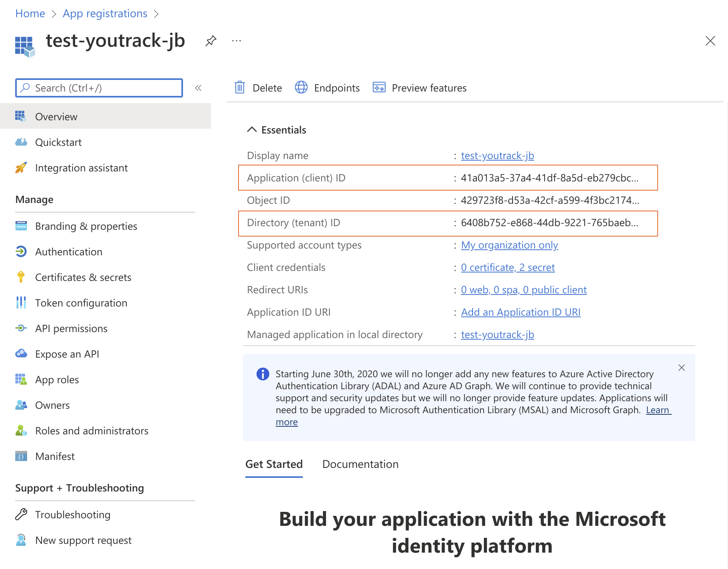Open the Owners page
Screen dimensions: 728x569
coord(52,405)
